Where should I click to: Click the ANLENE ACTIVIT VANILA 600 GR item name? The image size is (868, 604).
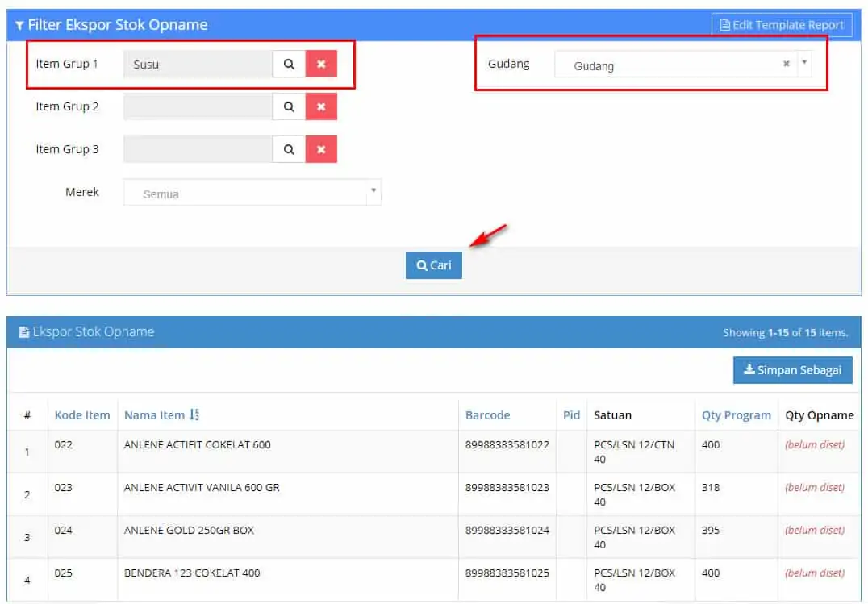coord(202,487)
